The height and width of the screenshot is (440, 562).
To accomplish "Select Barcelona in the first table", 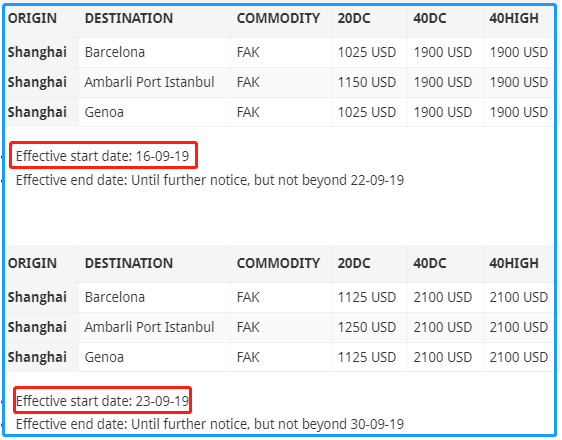I will pos(115,52).
